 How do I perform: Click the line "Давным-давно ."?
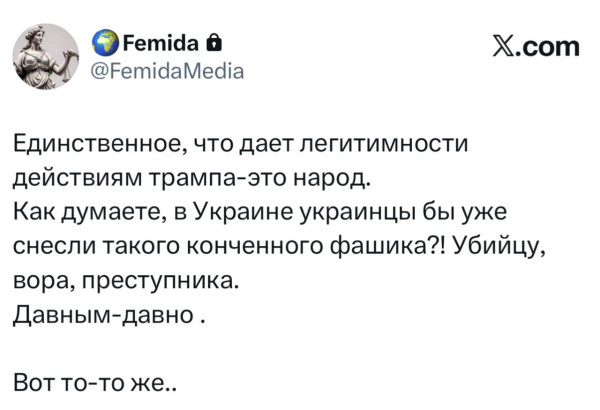[110, 312]
